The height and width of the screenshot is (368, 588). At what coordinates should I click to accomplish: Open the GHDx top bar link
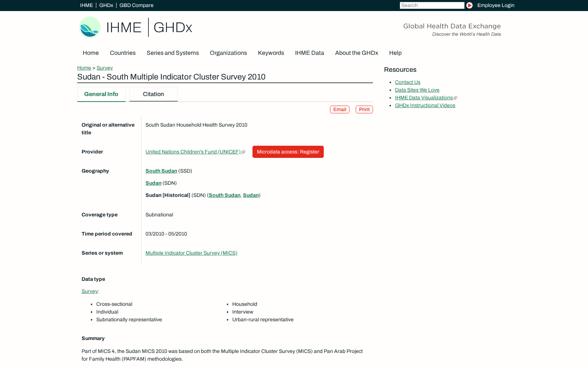click(x=106, y=5)
